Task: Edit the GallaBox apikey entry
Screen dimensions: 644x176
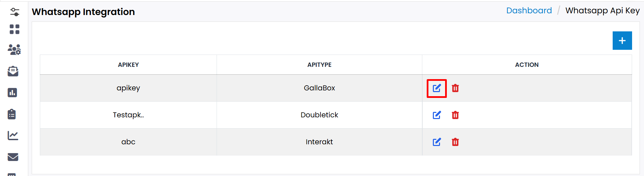Action: pos(437,88)
